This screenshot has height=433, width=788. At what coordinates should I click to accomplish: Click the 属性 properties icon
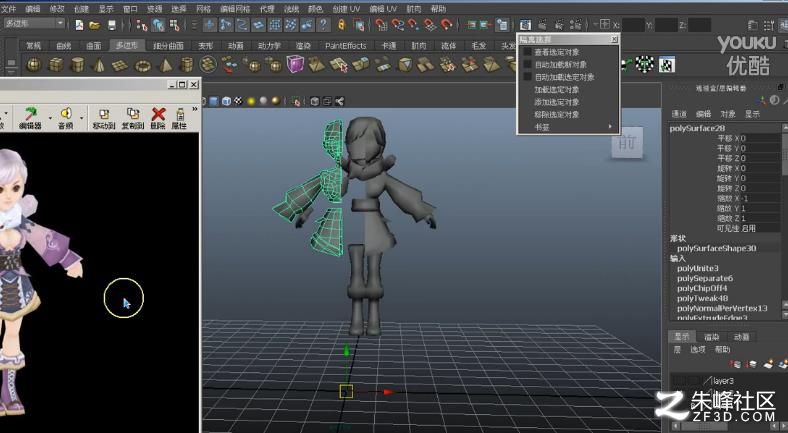coord(179,115)
